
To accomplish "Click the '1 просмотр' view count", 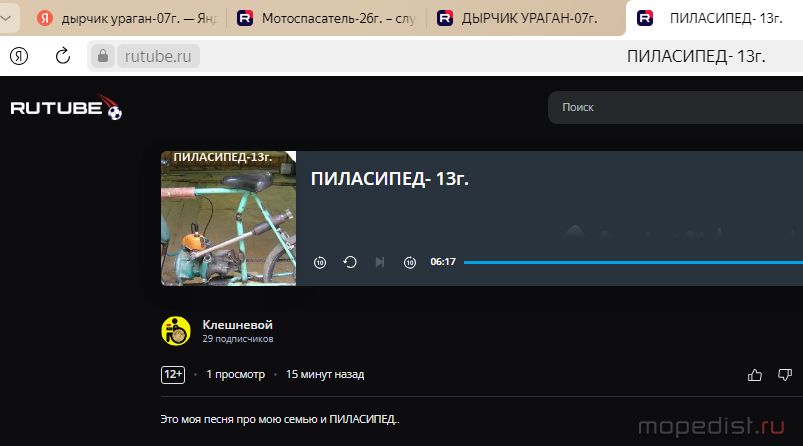I will [x=236, y=374].
